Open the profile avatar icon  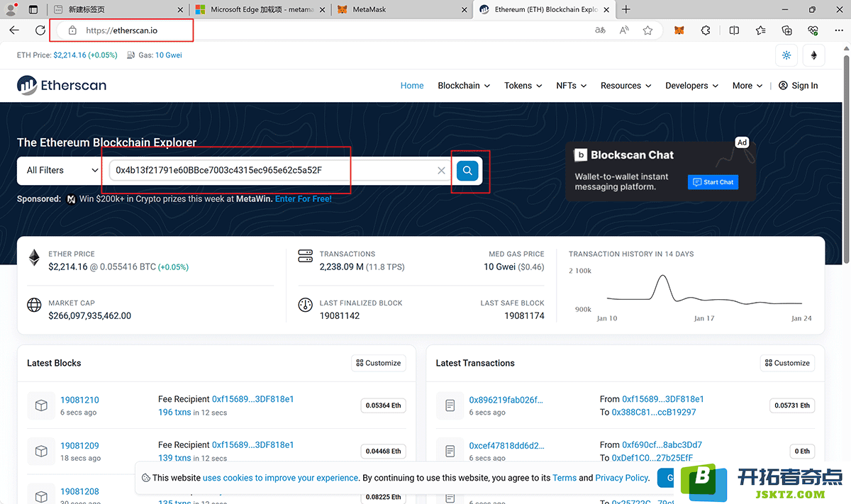[x=11, y=10]
